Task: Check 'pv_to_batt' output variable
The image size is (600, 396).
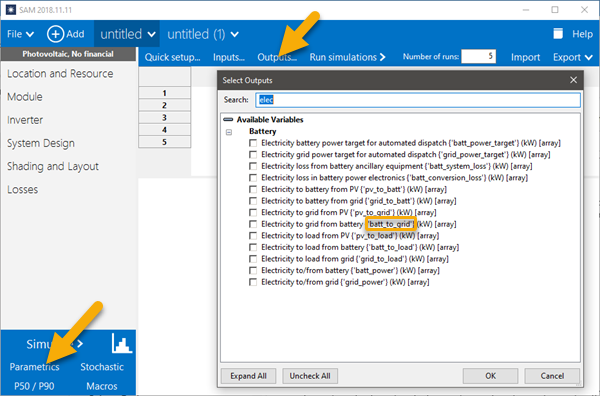Action: click(x=253, y=189)
